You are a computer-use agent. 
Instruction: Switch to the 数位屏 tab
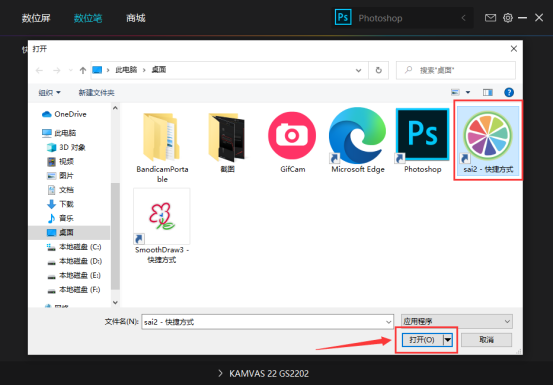coord(36,18)
